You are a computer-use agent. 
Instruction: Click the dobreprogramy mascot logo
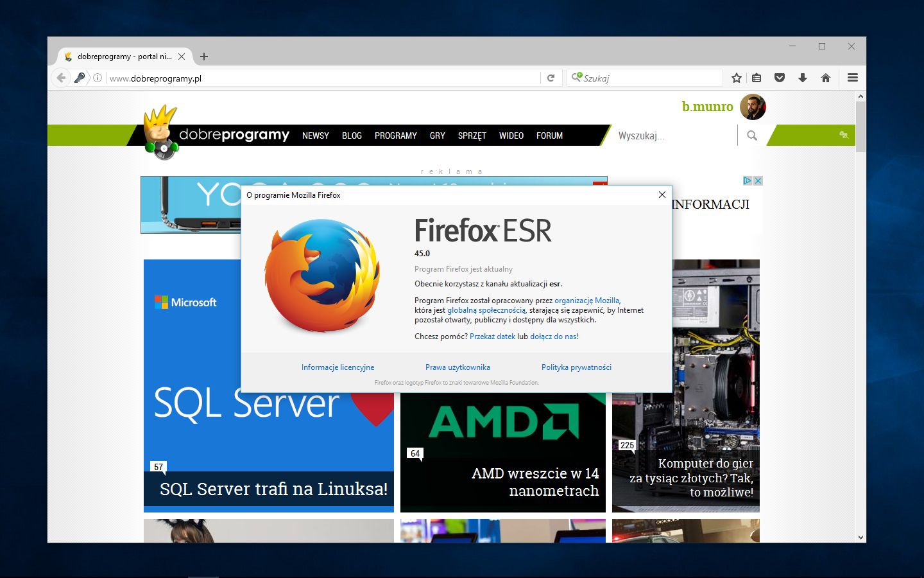point(160,132)
